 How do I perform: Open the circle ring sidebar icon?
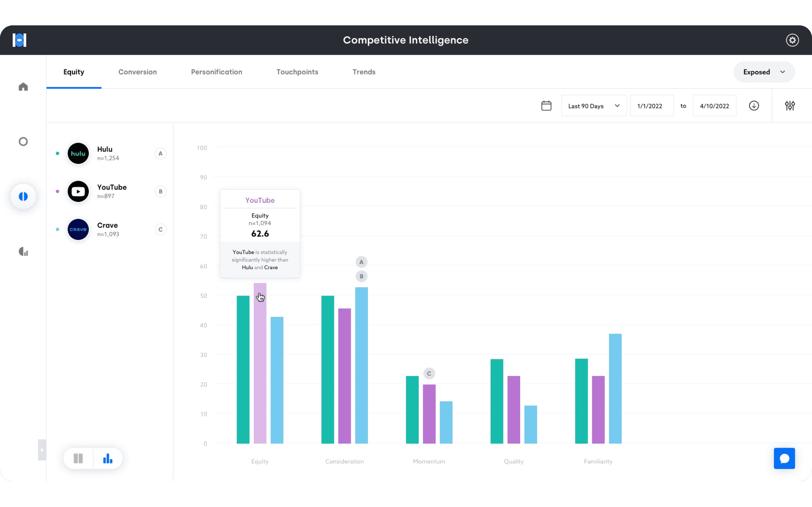pos(23,142)
